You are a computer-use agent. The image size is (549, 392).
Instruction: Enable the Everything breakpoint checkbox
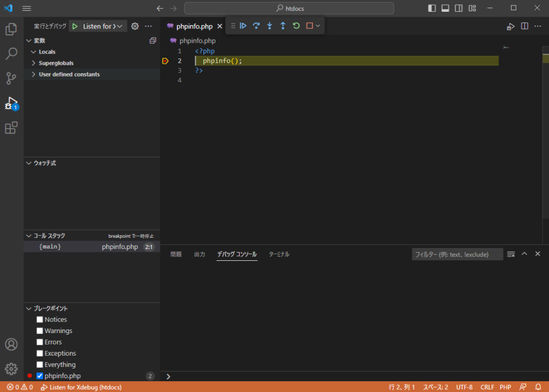click(40, 364)
